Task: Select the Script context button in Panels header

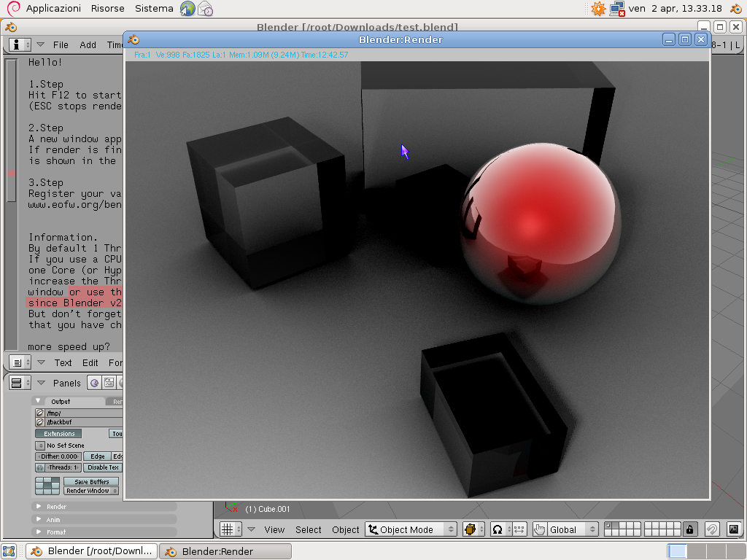Action: [109, 383]
